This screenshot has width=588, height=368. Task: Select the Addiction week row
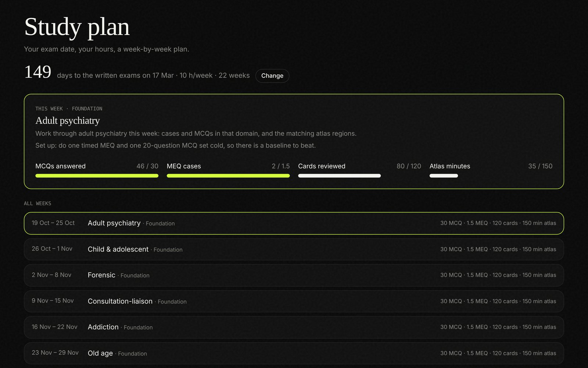pos(294,327)
